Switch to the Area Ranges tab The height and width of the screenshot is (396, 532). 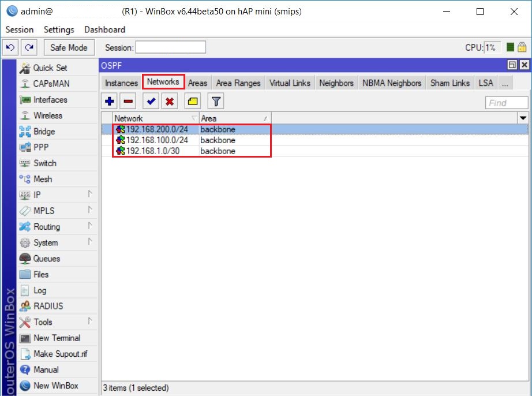pos(238,83)
